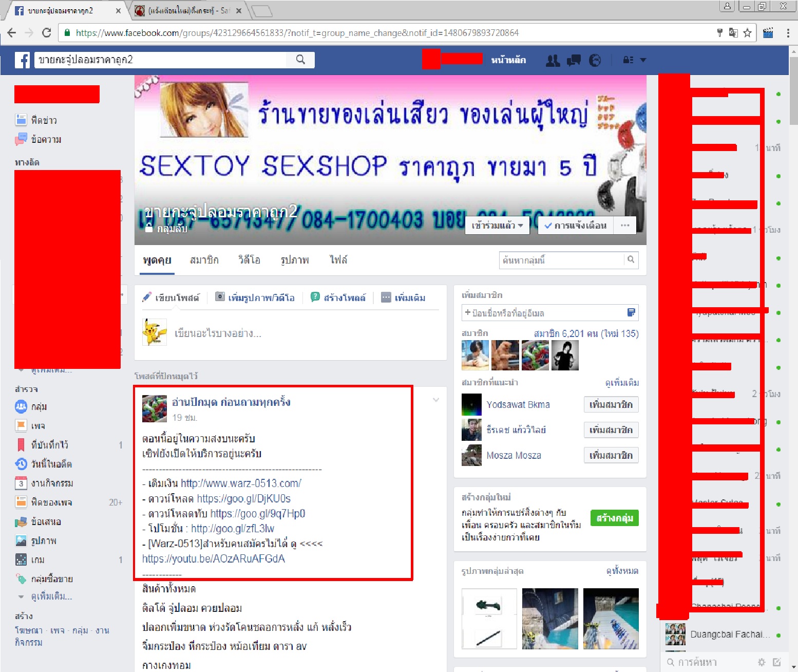Open the messages icon in top bar

click(574, 61)
